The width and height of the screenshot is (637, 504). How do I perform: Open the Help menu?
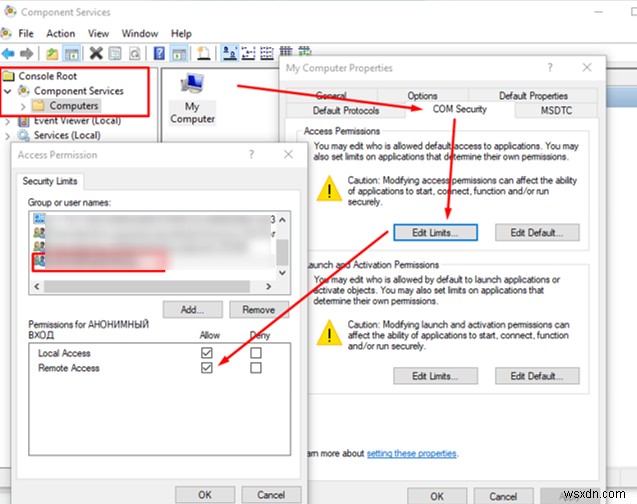click(x=181, y=33)
